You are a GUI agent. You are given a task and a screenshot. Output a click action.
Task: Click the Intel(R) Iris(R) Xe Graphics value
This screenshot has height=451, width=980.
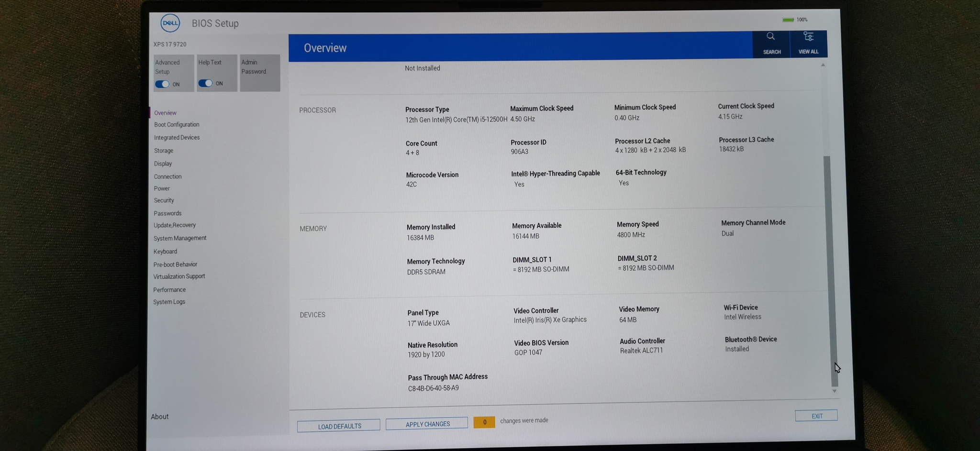(x=550, y=320)
